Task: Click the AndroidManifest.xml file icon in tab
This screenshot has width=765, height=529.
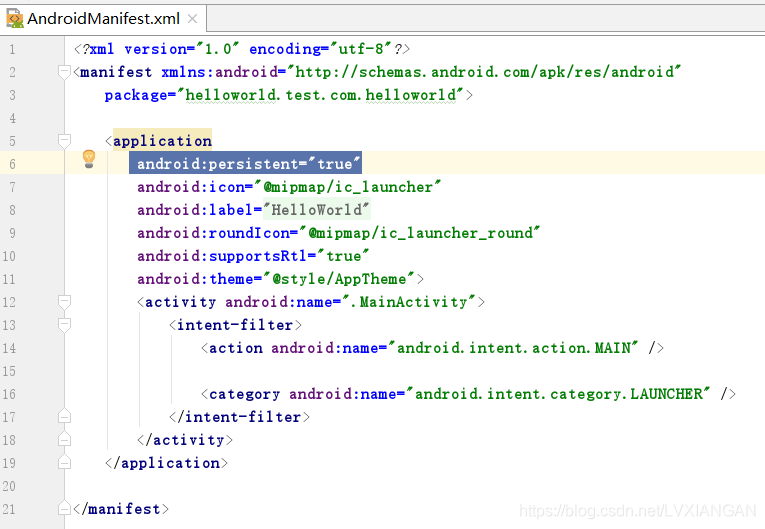Action: pyautogui.click(x=15, y=19)
